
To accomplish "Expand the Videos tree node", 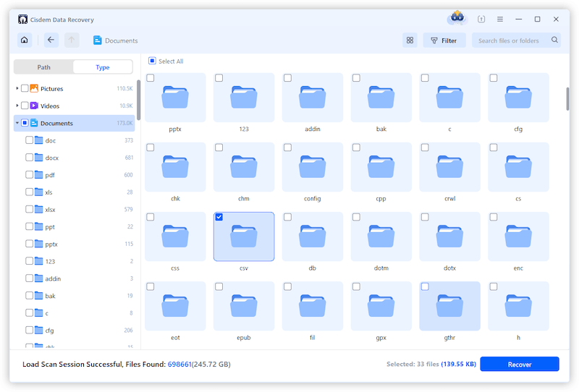I will [x=17, y=106].
